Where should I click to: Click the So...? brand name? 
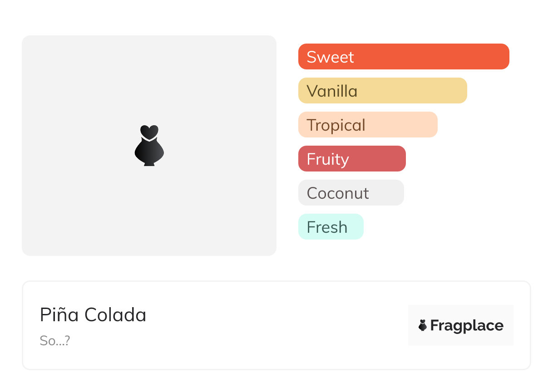point(54,341)
